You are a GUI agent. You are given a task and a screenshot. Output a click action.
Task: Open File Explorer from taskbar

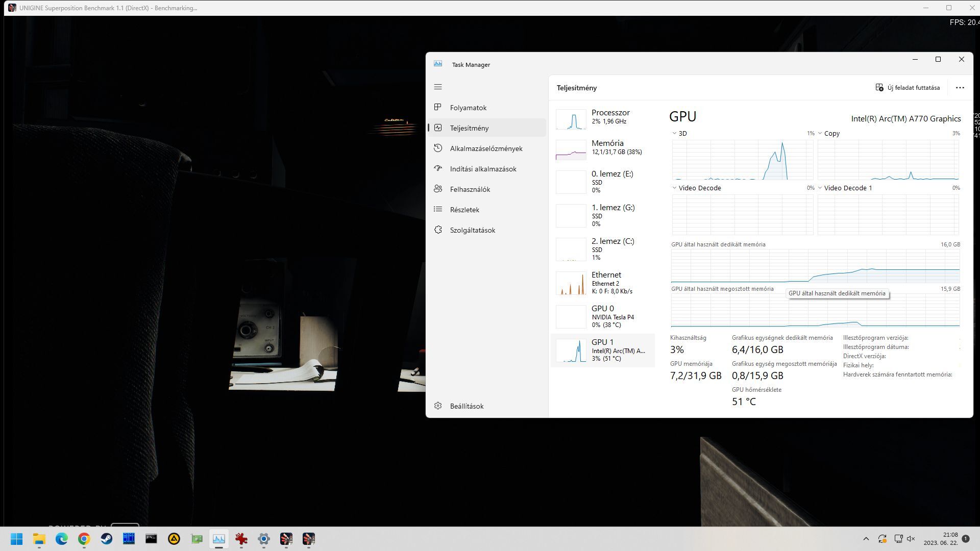coord(39,539)
